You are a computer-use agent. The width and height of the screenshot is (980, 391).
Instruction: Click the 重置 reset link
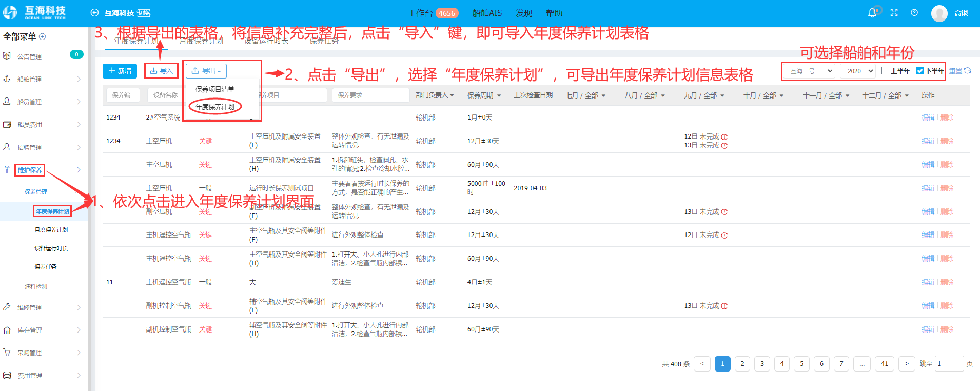(x=955, y=71)
